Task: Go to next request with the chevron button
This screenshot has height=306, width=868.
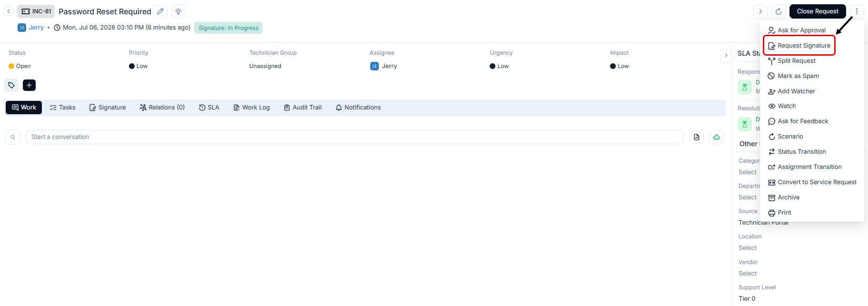Action: pyautogui.click(x=760, y=11)
